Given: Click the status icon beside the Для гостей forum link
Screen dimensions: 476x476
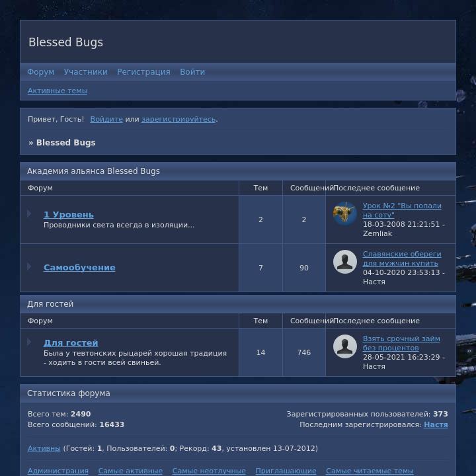Looking at the screenshot, I should coord(29,342).
